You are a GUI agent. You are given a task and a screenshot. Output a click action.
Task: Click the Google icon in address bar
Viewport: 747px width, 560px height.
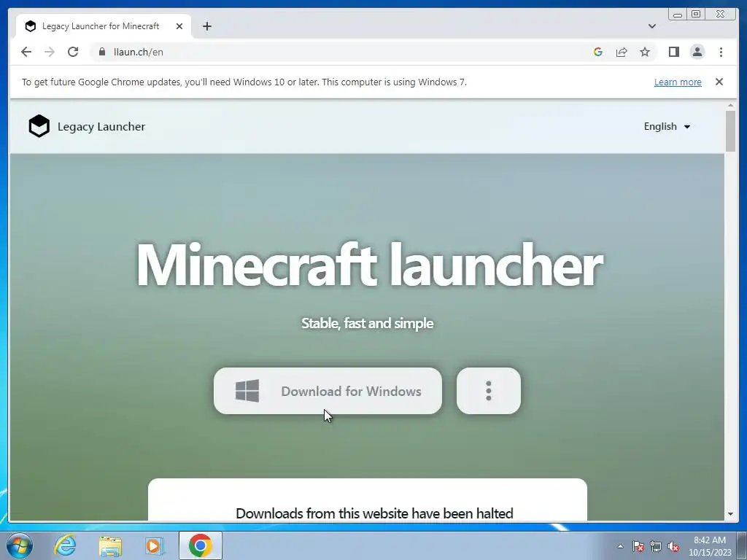coord(598,52)
